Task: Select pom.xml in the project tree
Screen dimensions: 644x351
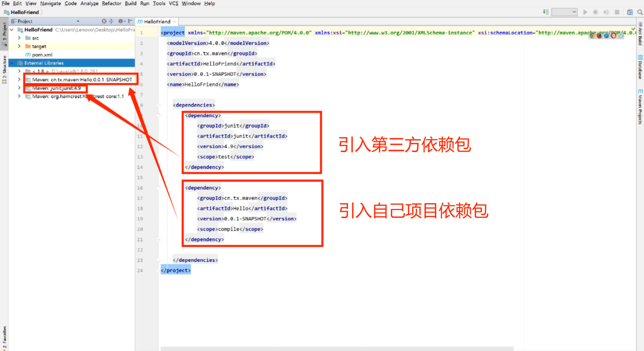Action: coord(42,55)
